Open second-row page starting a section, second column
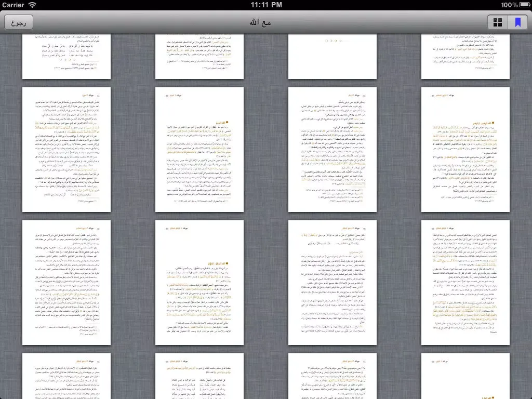 tap(199, 150)
